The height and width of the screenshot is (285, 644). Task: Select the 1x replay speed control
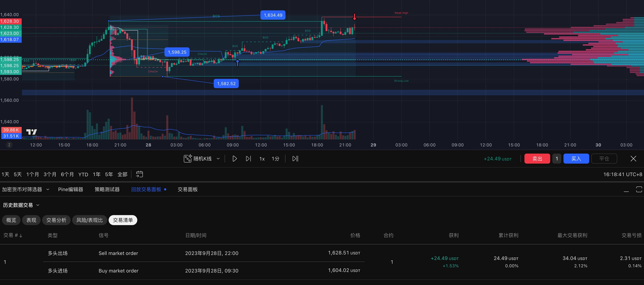pos(262,159)
